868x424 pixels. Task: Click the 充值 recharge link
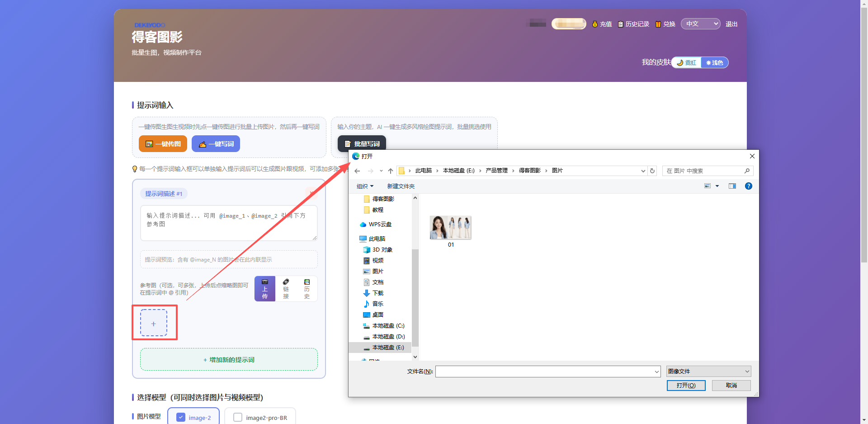[602, 24]
